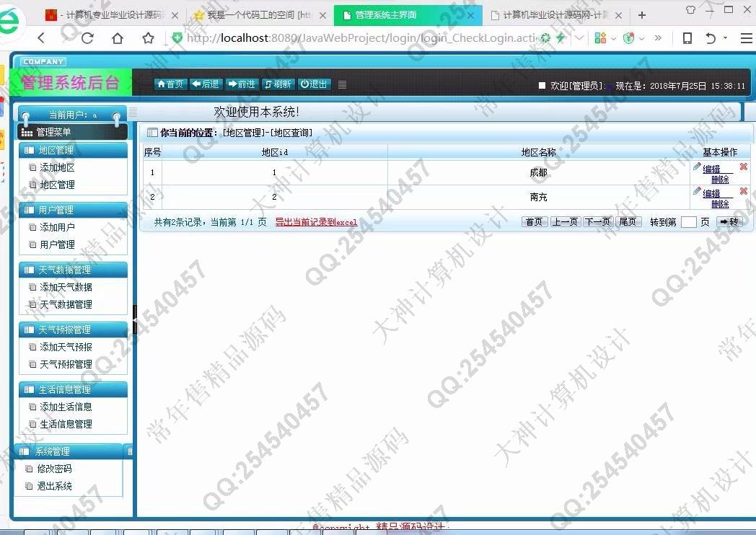Open browser home page icon
The height and width of the screenshot is (535, 756).
pos(118,38)
